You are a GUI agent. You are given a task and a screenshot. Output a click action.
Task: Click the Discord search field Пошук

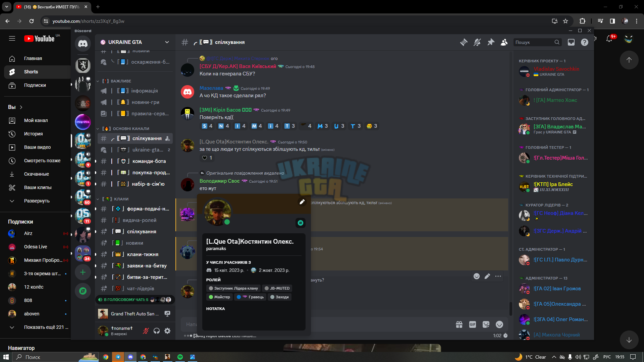click(x=537, y=42)
